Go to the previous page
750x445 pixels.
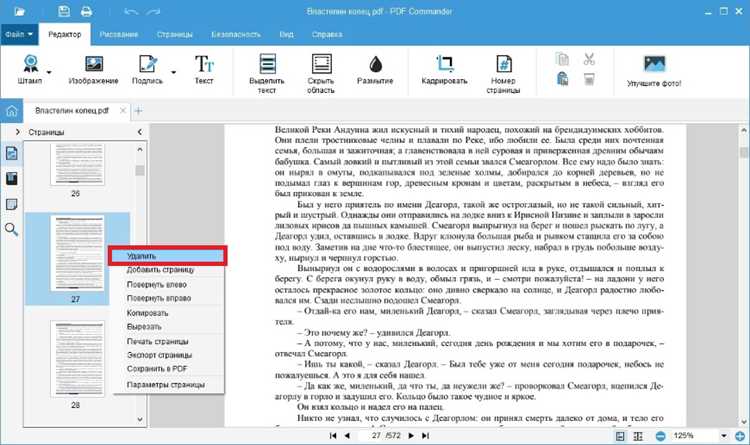pyautogui.click(x=347, y=435)
